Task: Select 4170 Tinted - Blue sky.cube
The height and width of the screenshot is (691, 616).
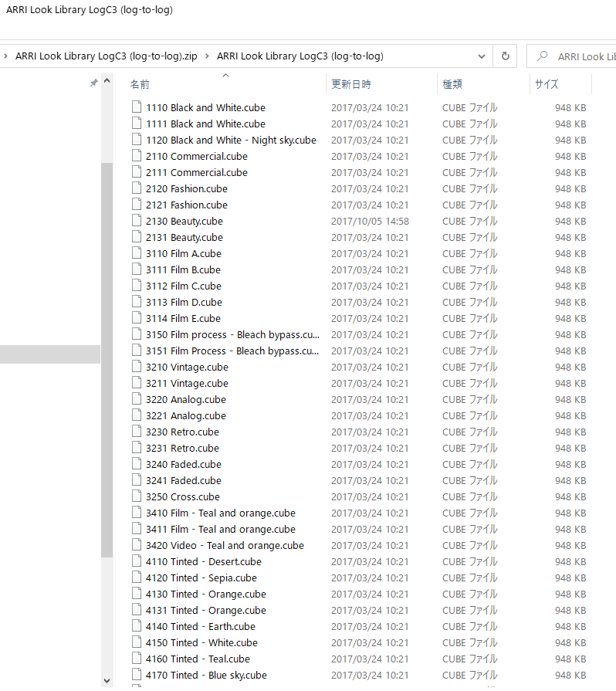Action: click(x=206, y=676)
